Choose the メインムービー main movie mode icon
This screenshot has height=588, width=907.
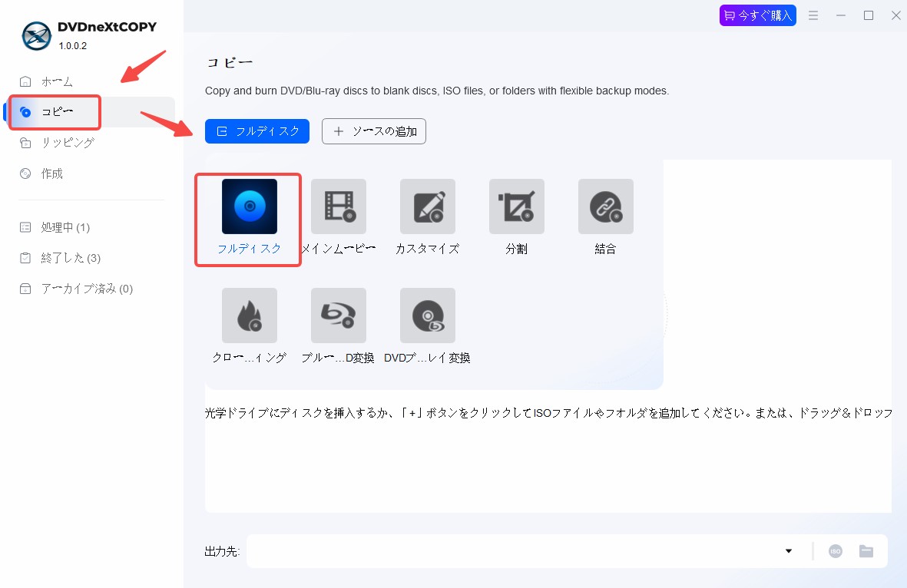tap(339, 206)
